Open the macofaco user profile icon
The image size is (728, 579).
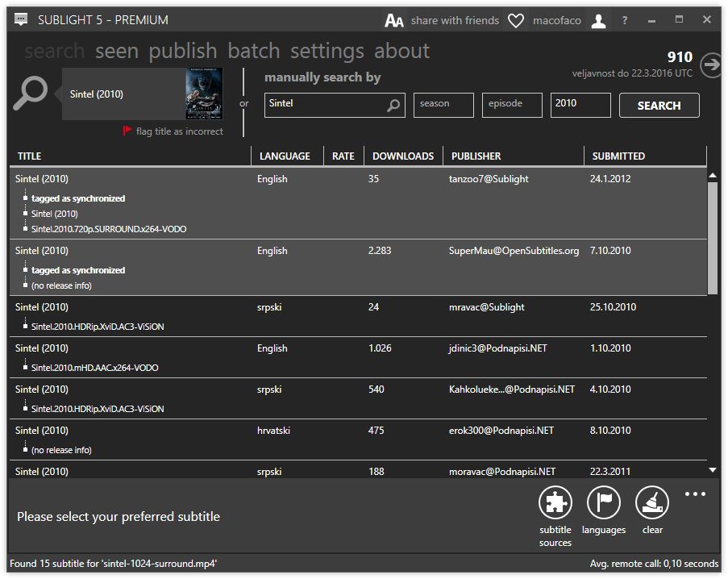coord(597,19)
